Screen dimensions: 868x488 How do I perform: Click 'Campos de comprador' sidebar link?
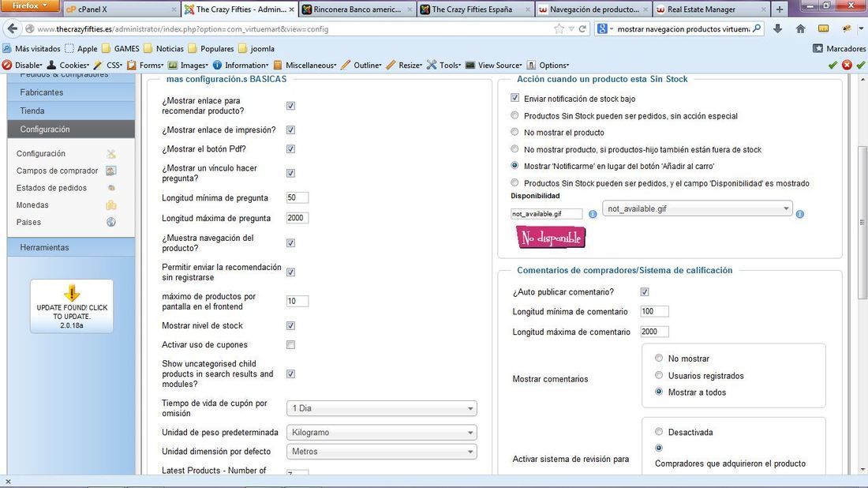57,171
